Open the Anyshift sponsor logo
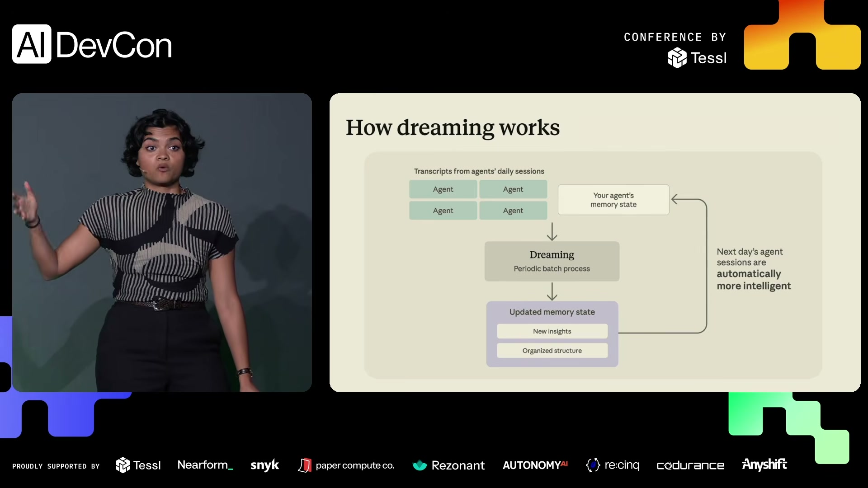Screen dimensions: 868x488 [764, 465]
